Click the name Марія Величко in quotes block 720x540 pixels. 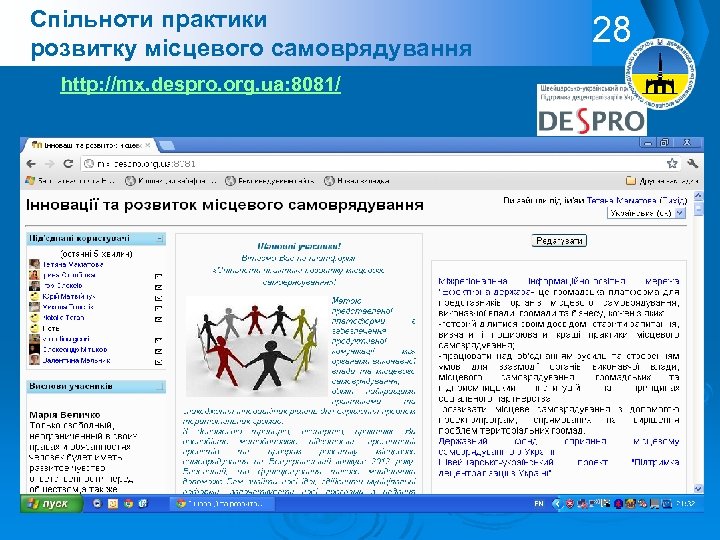[x=65, y=415]
